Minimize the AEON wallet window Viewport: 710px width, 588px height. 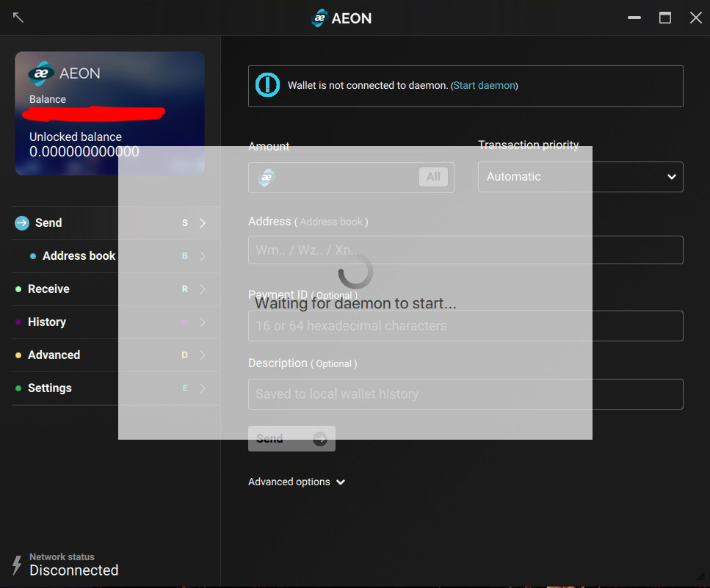634,18
